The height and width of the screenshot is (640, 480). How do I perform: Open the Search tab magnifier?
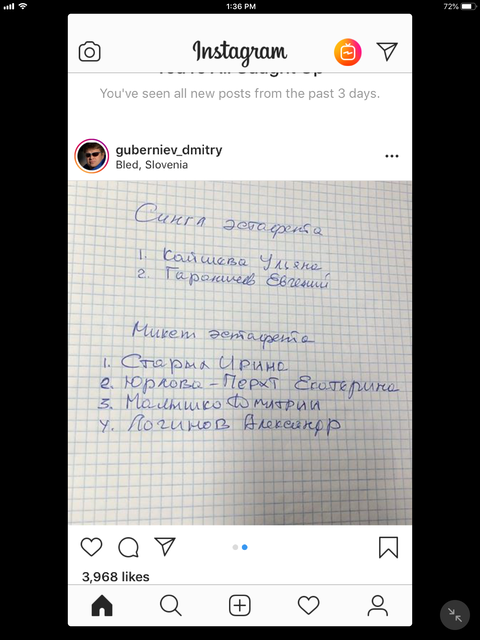(171, 605)
